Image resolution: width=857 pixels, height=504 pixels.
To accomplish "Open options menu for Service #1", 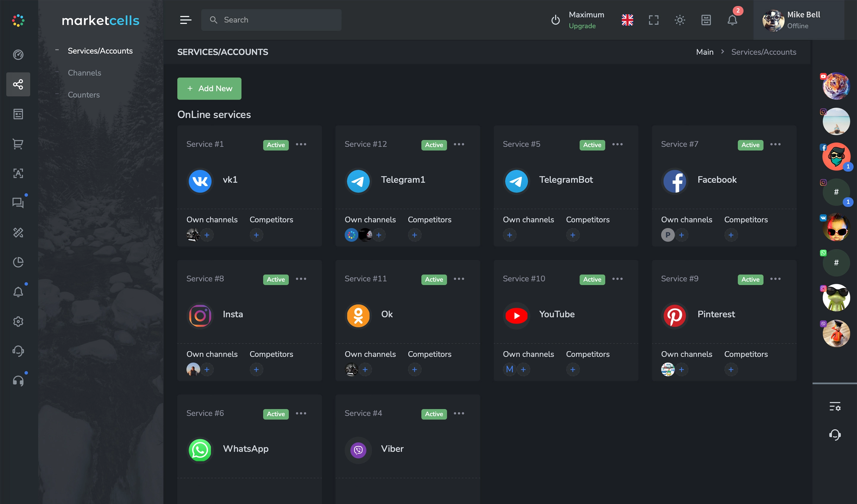I will (x=301, y=144).
